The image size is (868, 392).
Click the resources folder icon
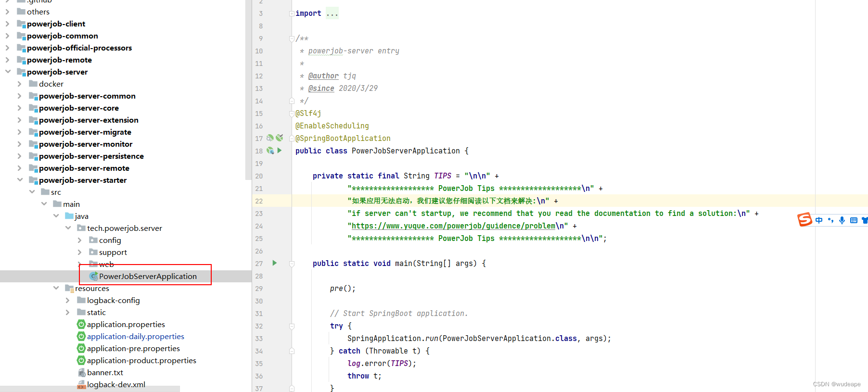69,288
